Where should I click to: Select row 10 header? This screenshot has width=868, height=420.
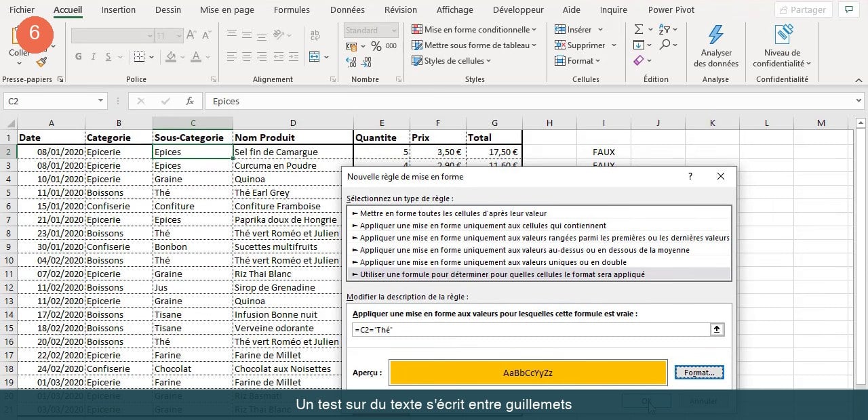[x=8, y=260]
